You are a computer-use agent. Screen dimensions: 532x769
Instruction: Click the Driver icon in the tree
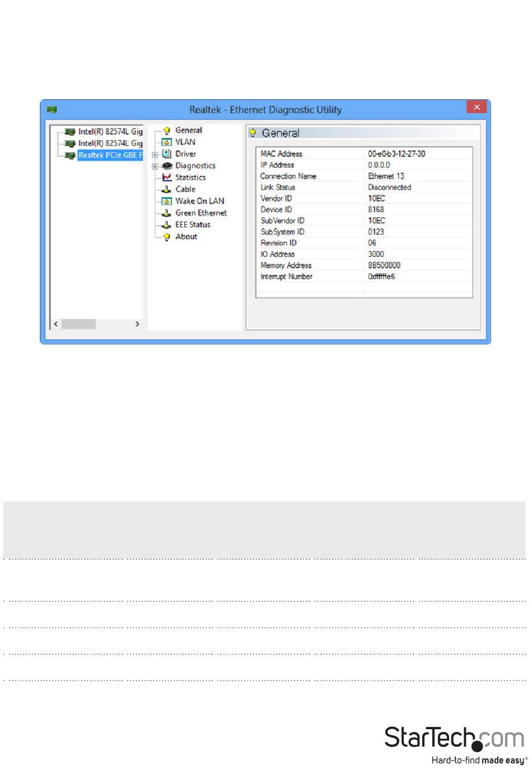point(166,154)
